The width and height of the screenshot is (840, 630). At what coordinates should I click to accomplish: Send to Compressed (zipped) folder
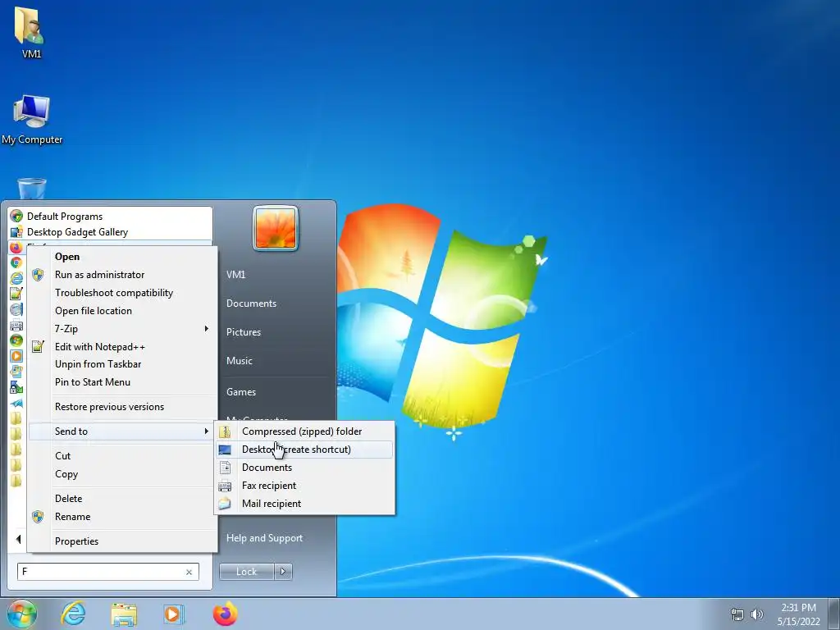click(304, 431)
